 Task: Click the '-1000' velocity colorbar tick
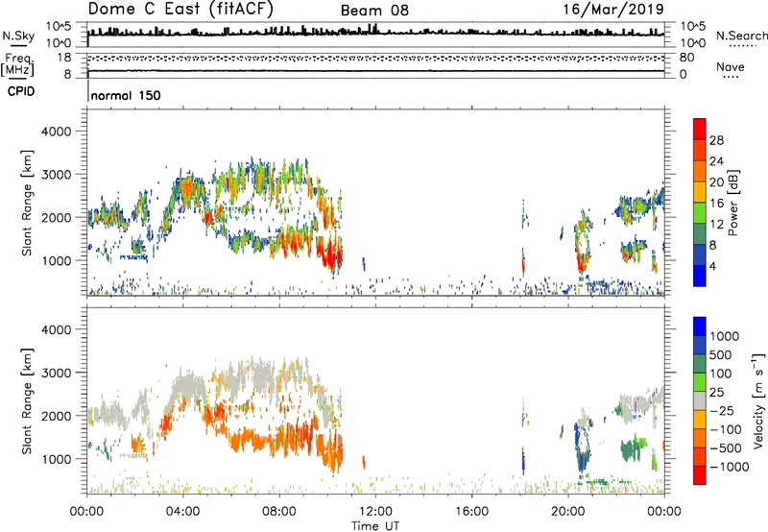click(x=730, y=467)
